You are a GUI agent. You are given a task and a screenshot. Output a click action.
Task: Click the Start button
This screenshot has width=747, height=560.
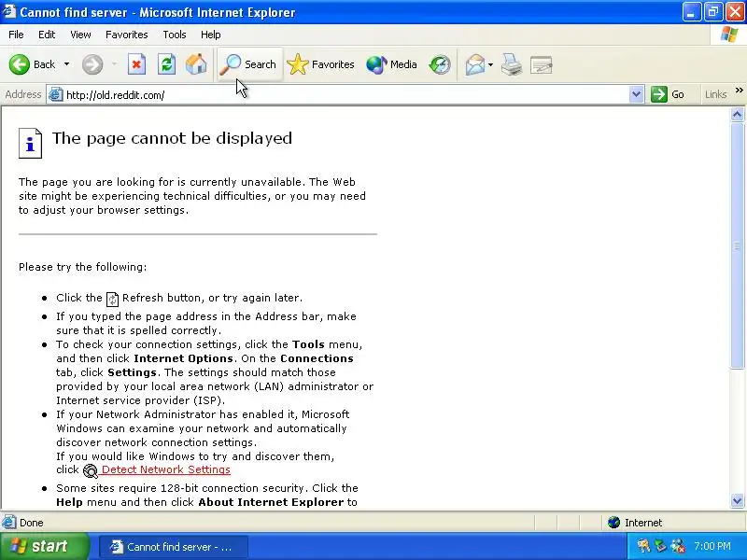(44, 546)
